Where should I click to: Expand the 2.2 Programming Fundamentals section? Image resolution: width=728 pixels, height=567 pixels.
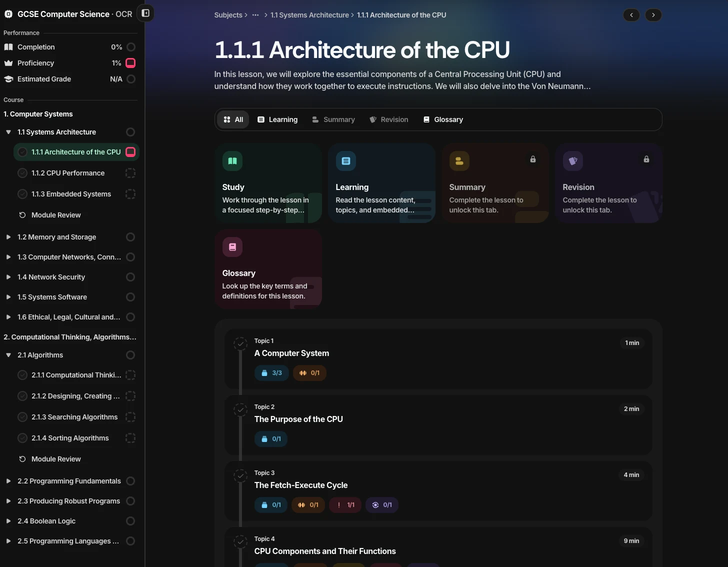pos(8,481)
